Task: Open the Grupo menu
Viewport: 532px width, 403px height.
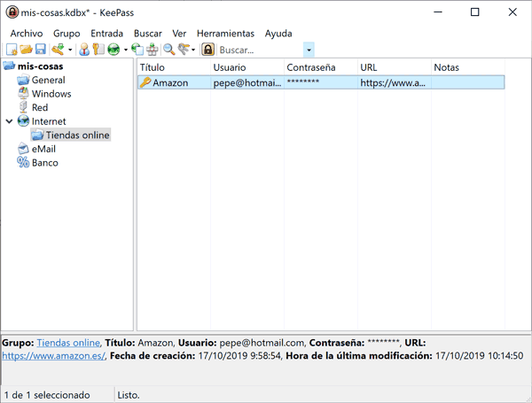Action: pyautogui.click(x=66, y=34)
